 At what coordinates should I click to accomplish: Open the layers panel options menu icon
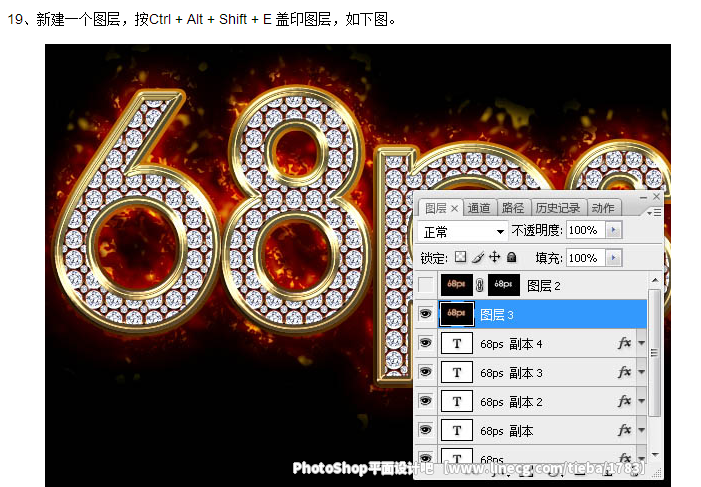[x=654, y=210]
